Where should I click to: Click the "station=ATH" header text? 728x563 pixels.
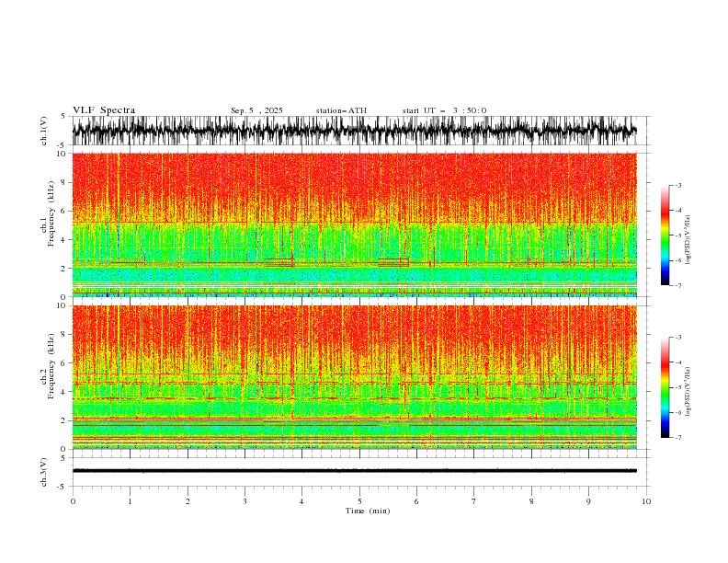coord(341,110)
